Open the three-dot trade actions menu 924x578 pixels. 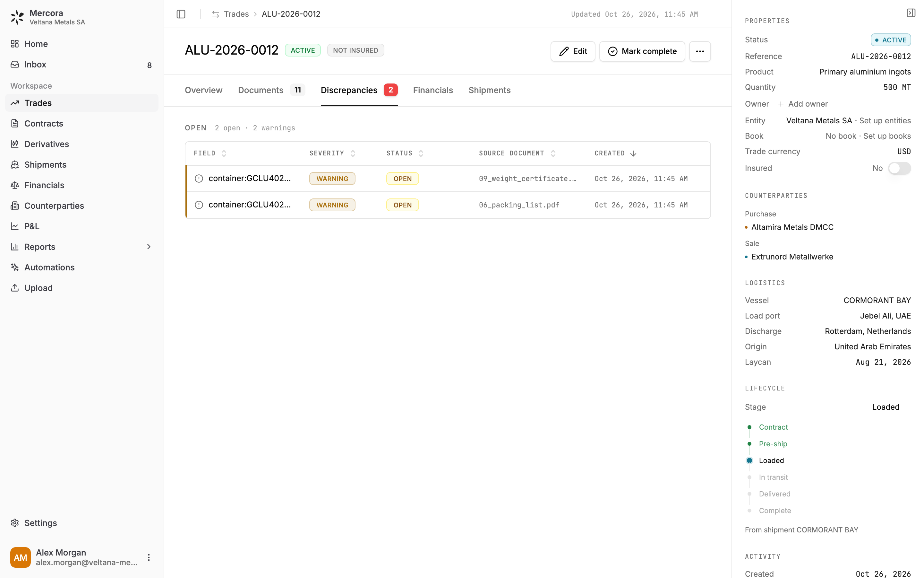pyautogui.click(x=700, y=51)
